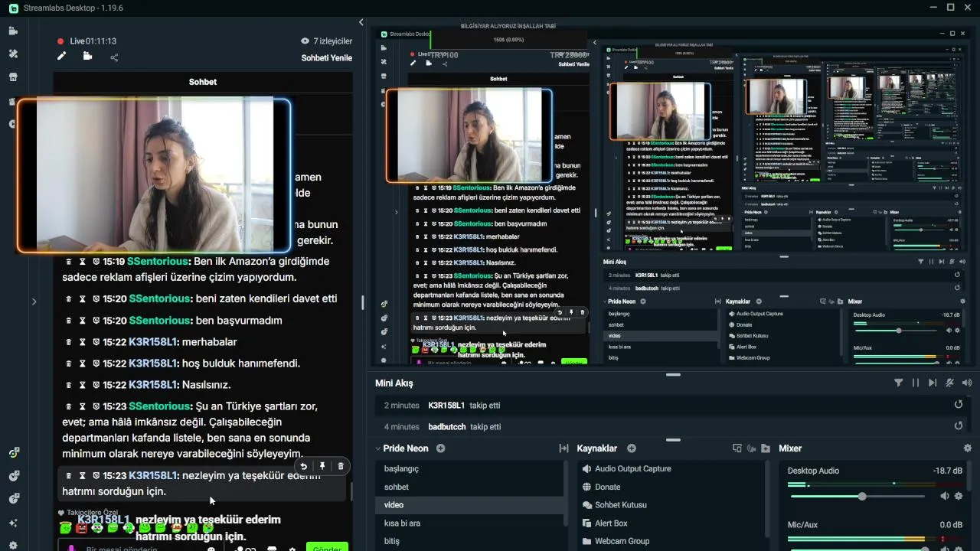Select the bitiş scene
Viewport: 980px width, 551px height.
click(x=469, y=541)
